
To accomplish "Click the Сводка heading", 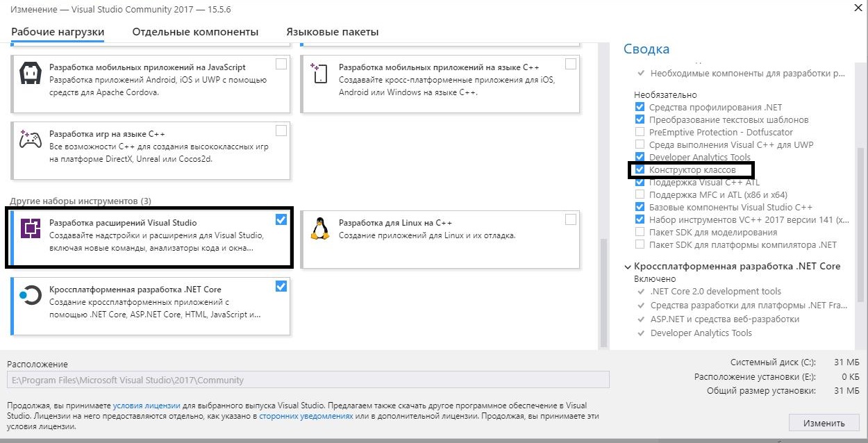I will click(x=646, y=49).
